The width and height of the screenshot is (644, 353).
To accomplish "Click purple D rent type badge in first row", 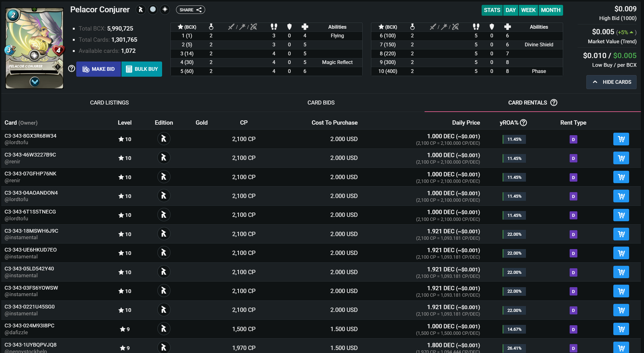I will pyautogui.click(x=573, y=139).
